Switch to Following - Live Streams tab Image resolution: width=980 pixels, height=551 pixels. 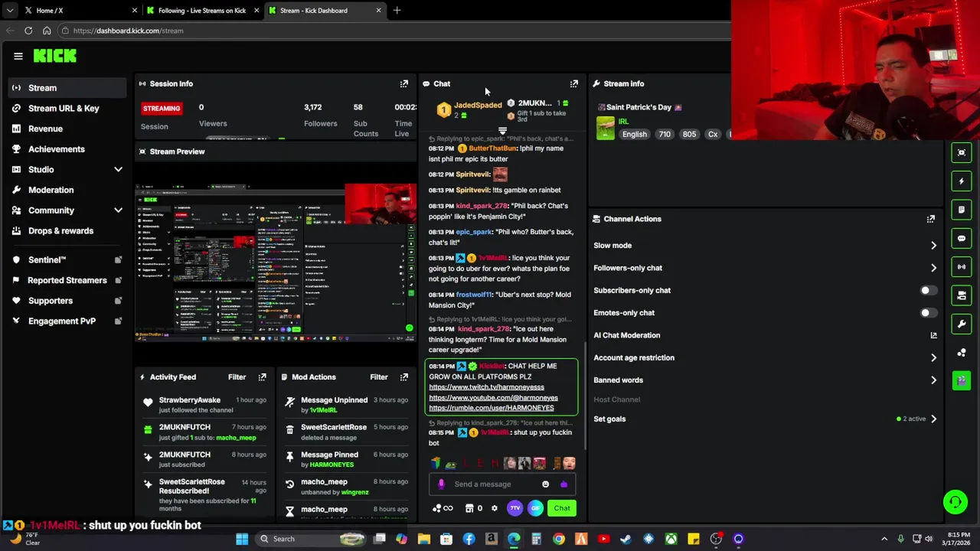tap(202, 10)
